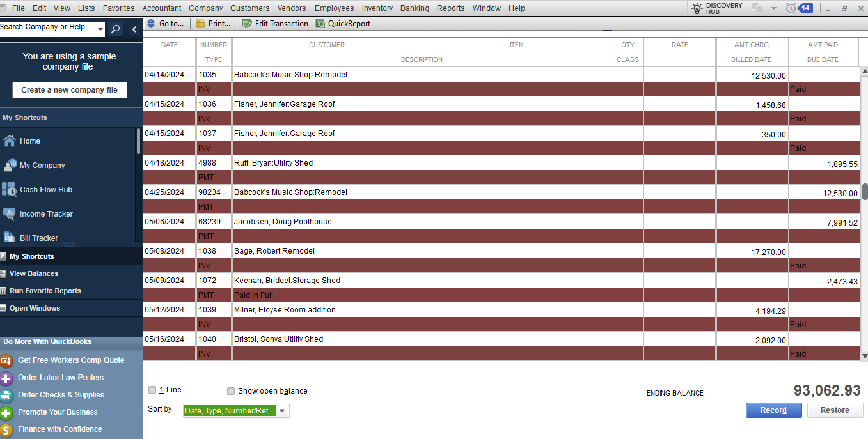Expand the search scope dropdown arrow
Screen dimensions: 868x439
pyautogui.click(x=100, y=29)
